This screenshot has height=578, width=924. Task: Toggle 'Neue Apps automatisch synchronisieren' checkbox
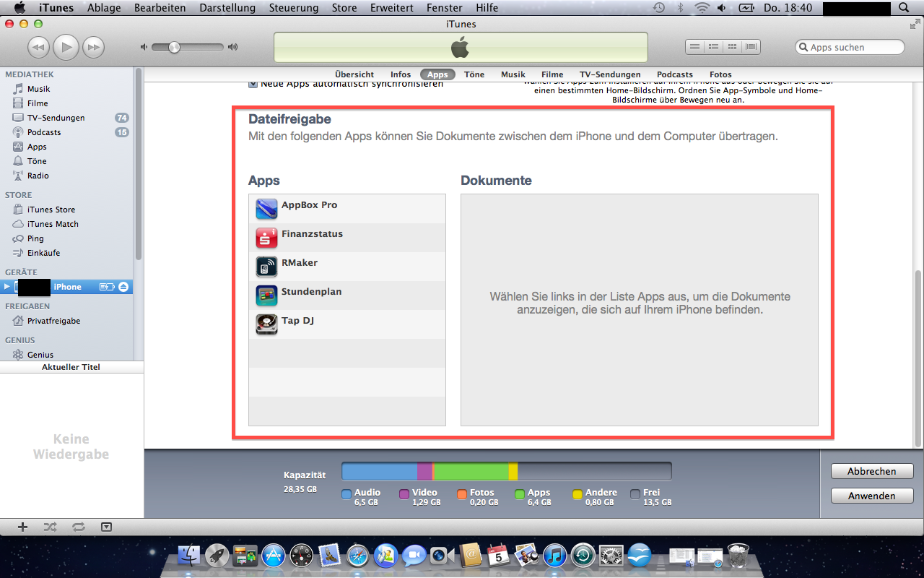pos(253,84)
